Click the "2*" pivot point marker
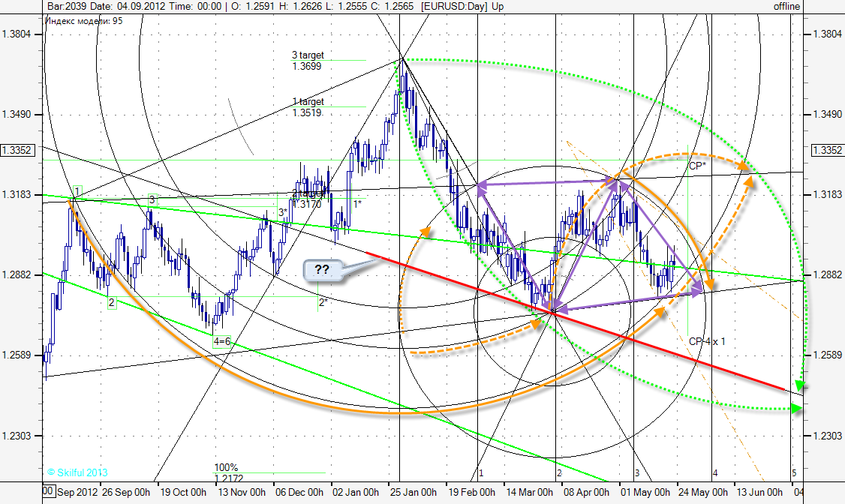This screenshot has width=845, height=504. 323,302
